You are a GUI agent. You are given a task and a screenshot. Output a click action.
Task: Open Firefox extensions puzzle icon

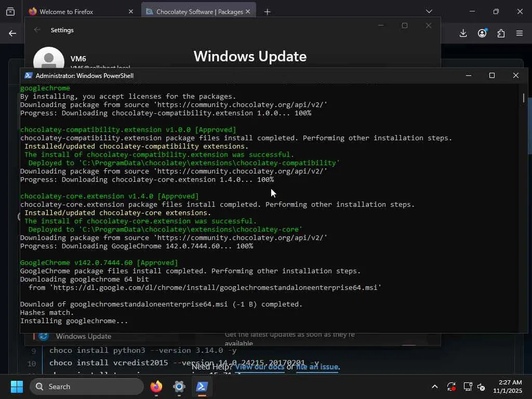pyautogui.click(x=501, y=33)
